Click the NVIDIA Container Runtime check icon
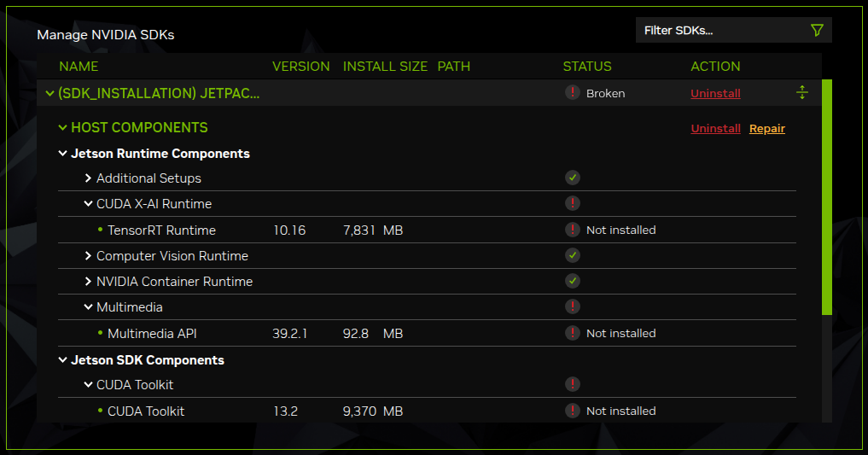Image resolution: width=868 pixels, height=455 pixels. 573,281
